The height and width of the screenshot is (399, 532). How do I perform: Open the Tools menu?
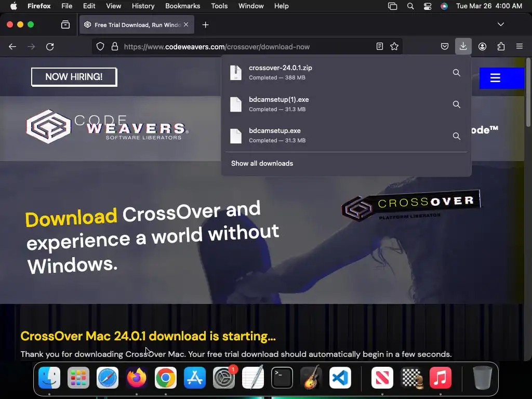coord(219,6)
